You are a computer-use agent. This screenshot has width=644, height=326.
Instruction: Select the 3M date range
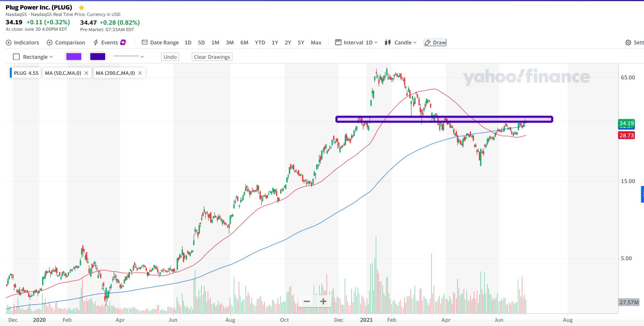(230, 43)
